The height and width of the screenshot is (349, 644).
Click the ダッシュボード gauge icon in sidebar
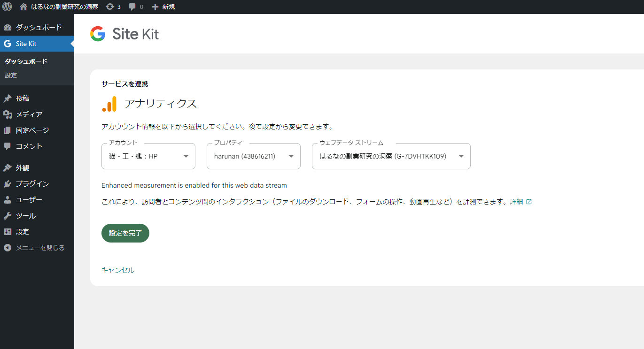click(x=8, y=28)
